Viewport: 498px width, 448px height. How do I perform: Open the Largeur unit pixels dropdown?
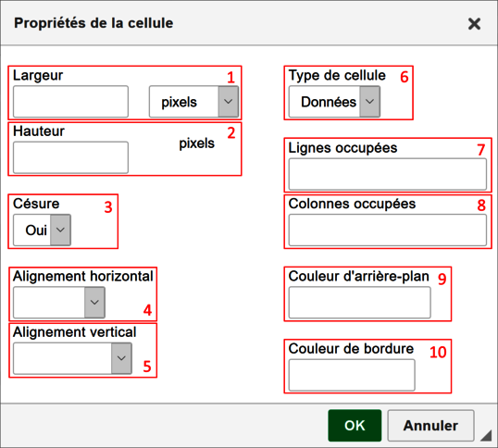tap(193, 102)
